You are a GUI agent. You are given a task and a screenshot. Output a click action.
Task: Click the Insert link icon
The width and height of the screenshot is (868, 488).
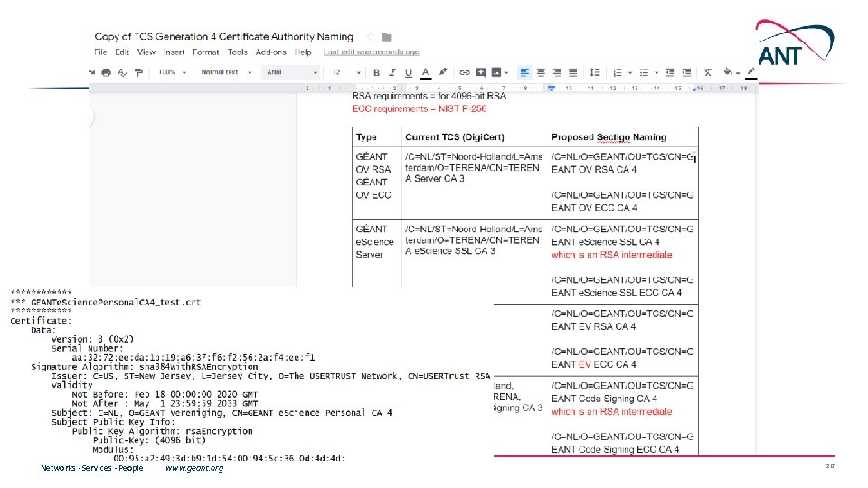465,72
